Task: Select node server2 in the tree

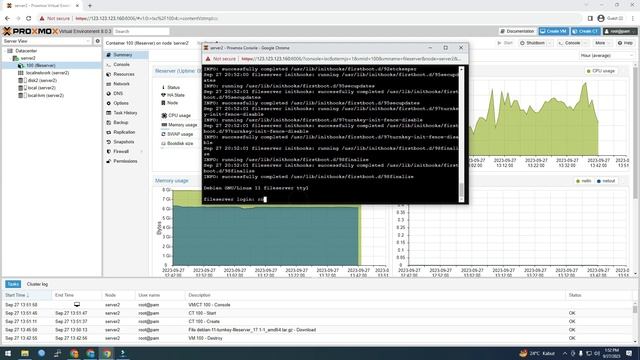Action: point(28,58)
